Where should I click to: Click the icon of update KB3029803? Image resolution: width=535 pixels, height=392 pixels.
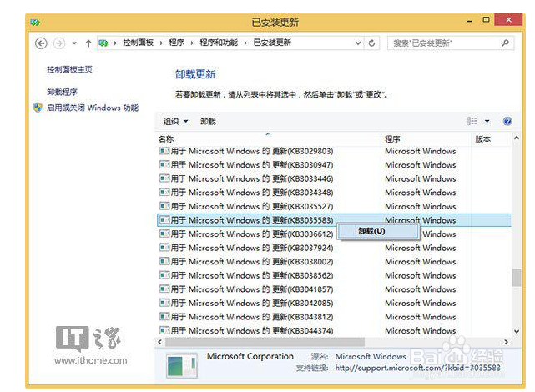click(x=164, y=151)
